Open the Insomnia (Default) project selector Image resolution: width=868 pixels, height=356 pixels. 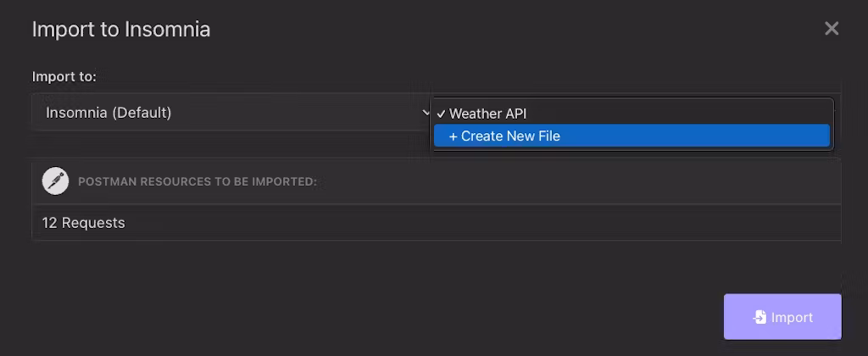[x=229, y=112]
